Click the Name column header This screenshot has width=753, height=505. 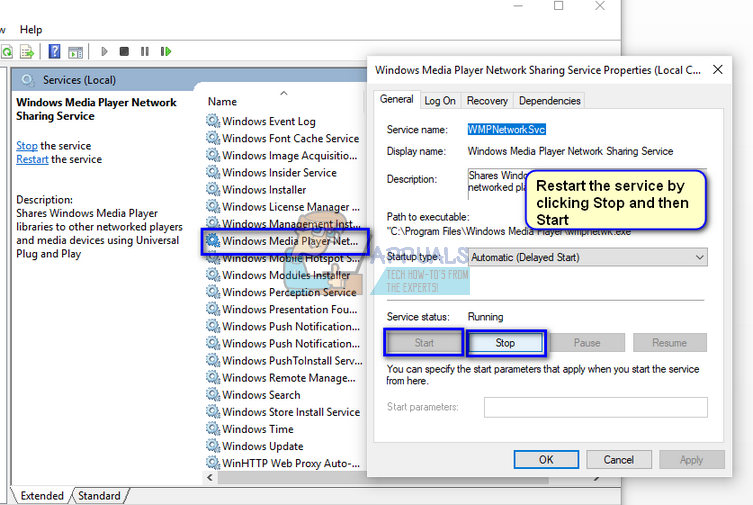click(x=222, y=102)
